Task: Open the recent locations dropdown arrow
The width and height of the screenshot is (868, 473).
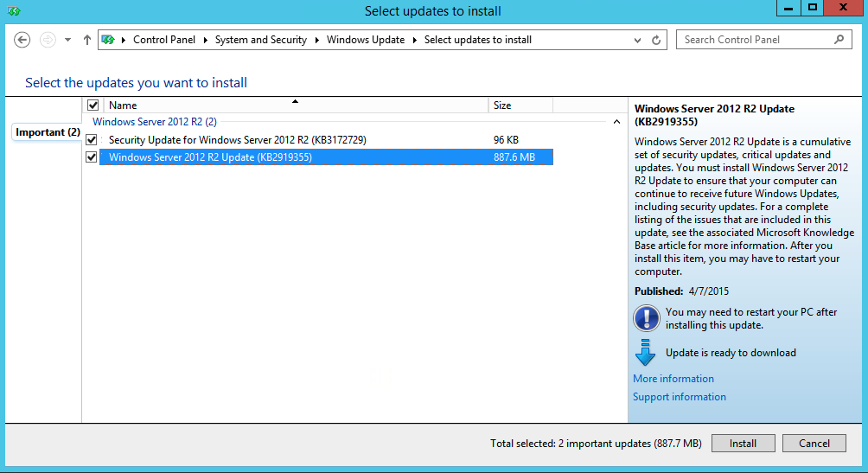Action: 67,40
